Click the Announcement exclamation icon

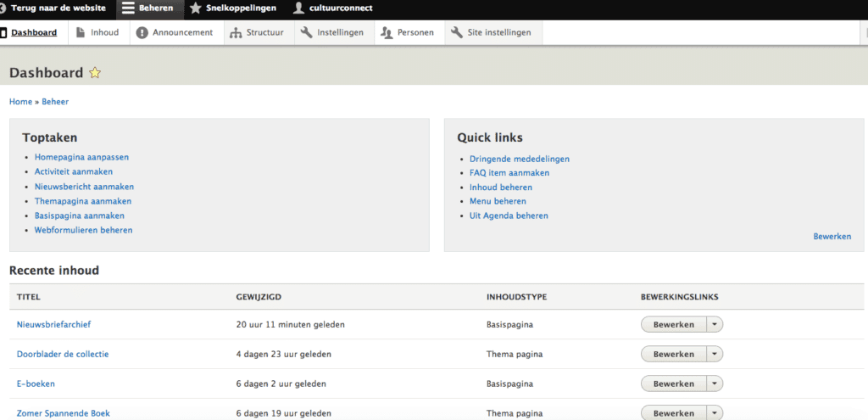point(142,33)
